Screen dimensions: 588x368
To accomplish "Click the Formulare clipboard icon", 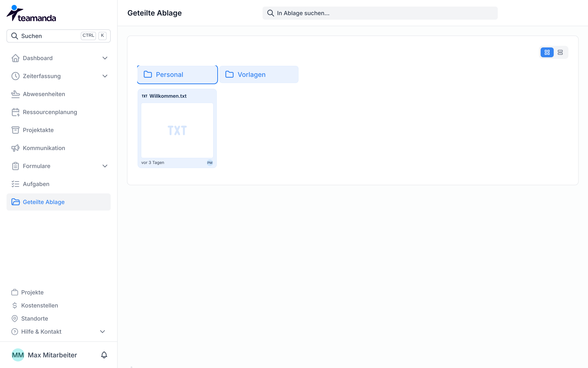I will [15, 166].
